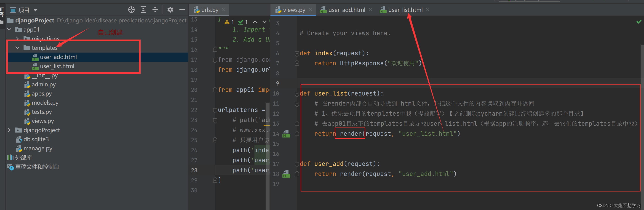
Task: Switch to the user_list.html tab
Action: click(405, 10)
